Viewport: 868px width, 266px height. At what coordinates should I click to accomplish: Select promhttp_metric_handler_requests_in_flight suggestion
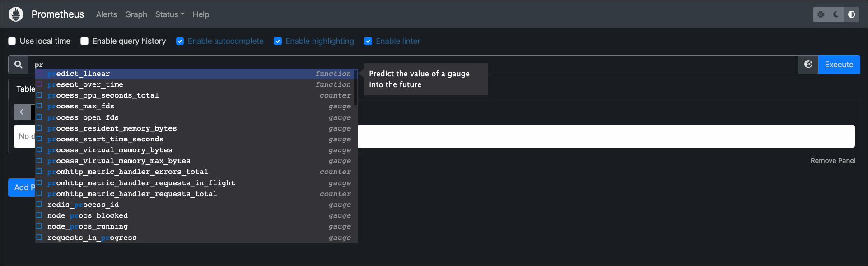196,183
